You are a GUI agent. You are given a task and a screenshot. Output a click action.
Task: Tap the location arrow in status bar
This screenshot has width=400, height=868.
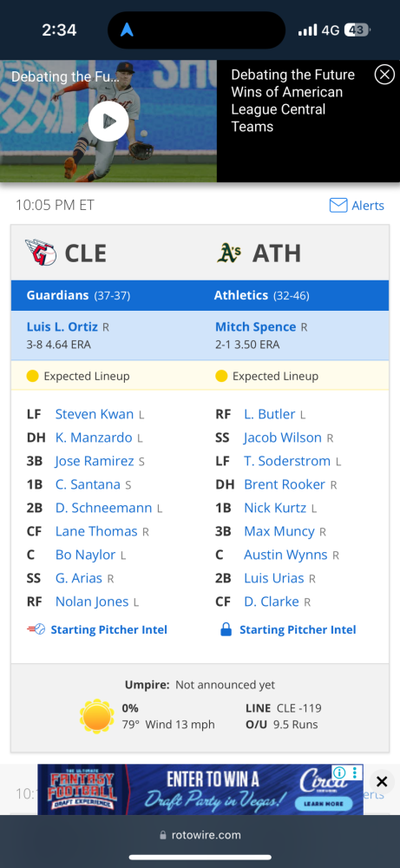pyautogui.click(x=127, y=30)
